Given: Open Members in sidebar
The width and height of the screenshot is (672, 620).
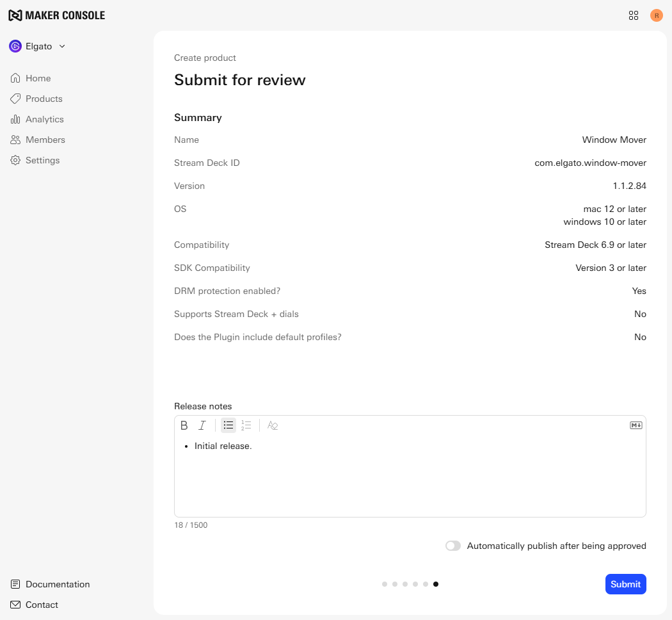Looking at the screenshot, I should (x=45, y=140).
